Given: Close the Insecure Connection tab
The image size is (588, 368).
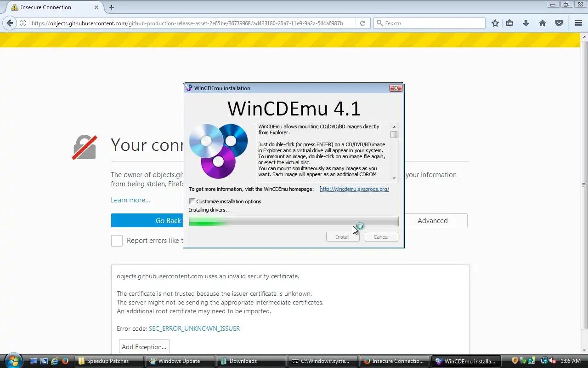Looking at the screenshot, I should [x=96, y=7].
